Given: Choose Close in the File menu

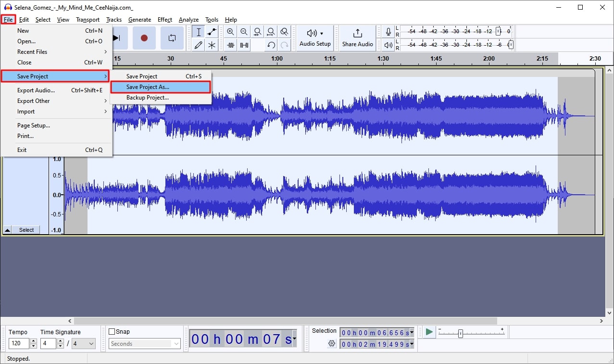Looking at the screenshot, I should (x=57, y=63).
